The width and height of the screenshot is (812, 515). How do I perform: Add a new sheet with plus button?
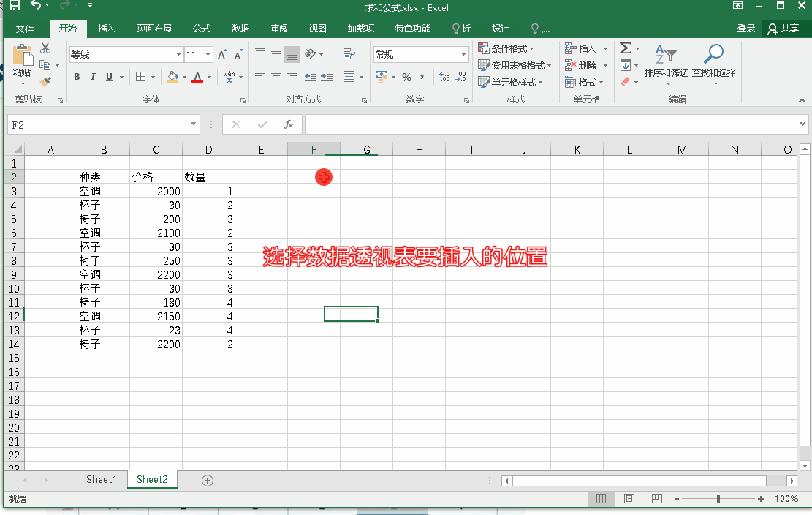pos(208,480)
